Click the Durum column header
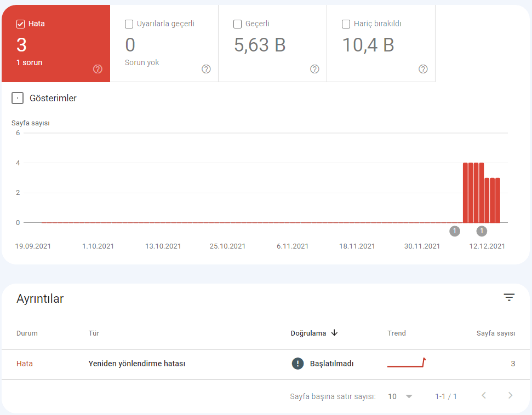 pos(27,333)
